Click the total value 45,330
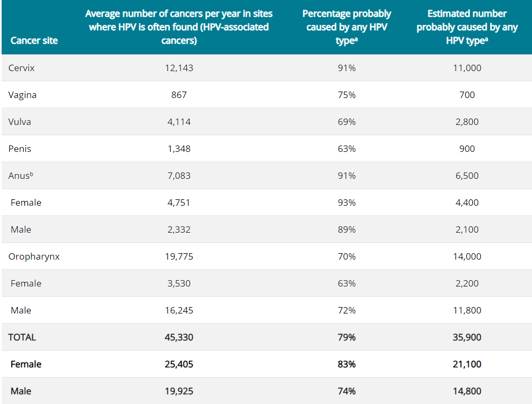The height and width of the screenshot is (404, 532). [179, 337]
